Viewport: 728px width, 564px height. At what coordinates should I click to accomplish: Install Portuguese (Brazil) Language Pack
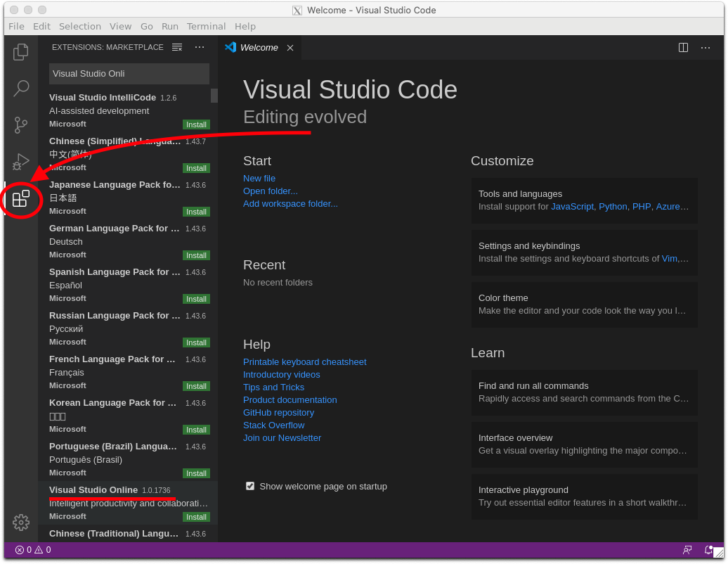click(196, 474)
